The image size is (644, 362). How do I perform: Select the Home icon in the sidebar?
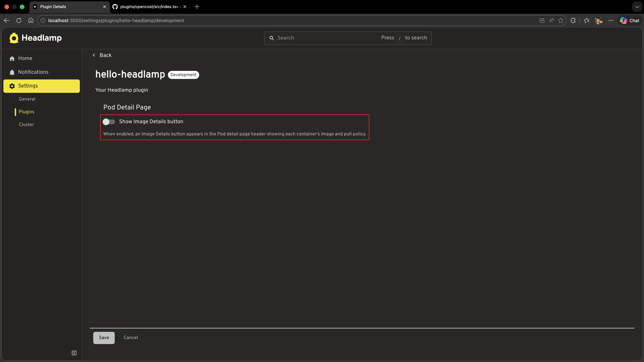[12, 58]
